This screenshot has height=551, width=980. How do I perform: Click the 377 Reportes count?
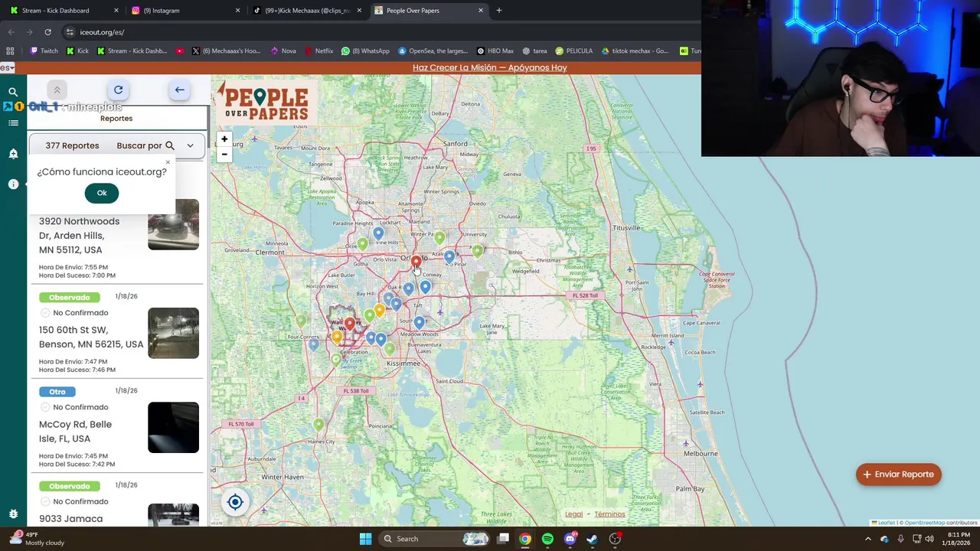click(x=72, y=145)
